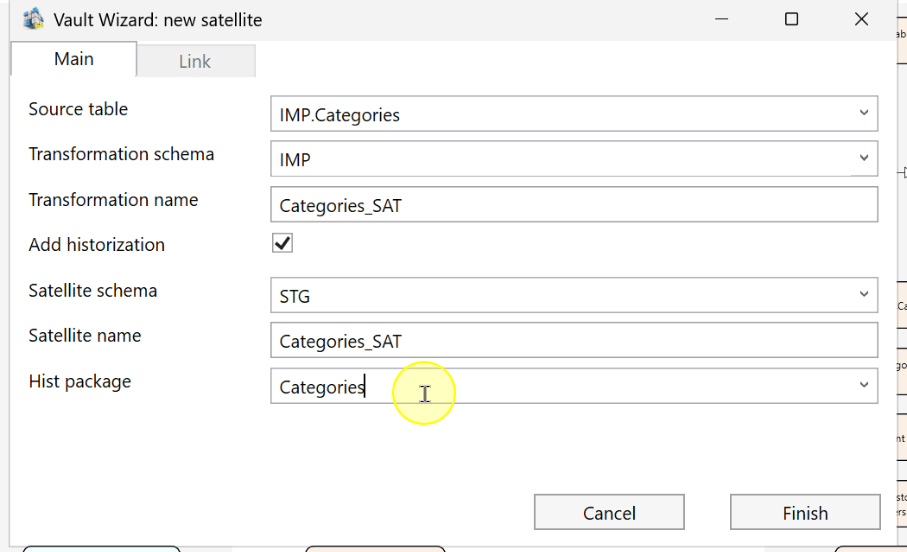Click the Transformation schema label
The height and width of the screenshot is (552, 907).
click(121, 154)
